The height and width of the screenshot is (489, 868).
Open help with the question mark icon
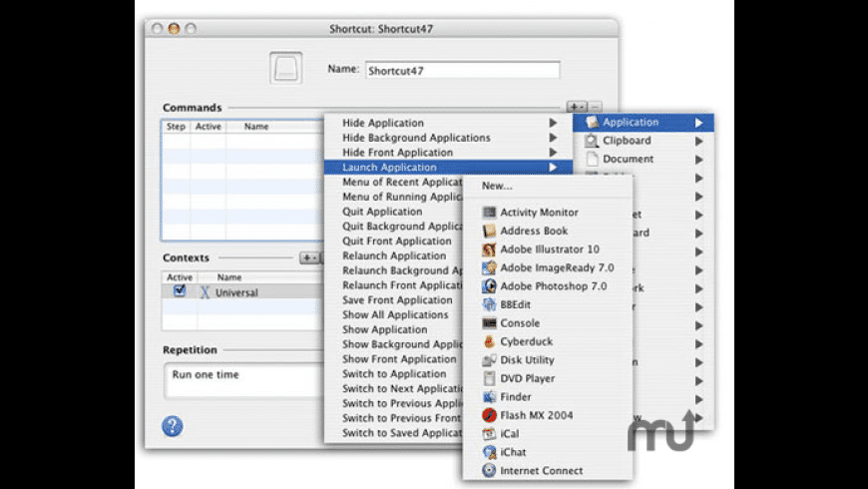173,426
